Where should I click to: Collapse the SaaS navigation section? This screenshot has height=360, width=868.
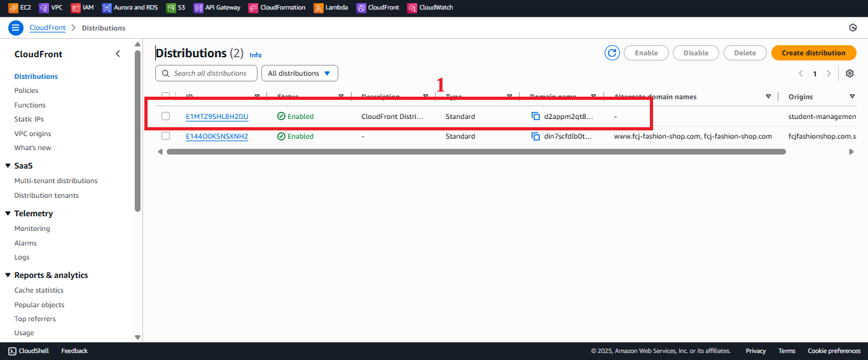point(8,165)
